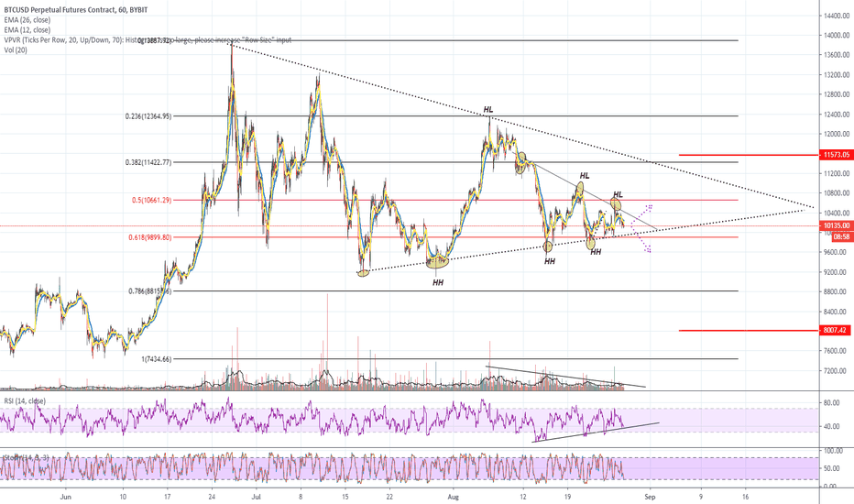Click 12000.00 on the price axis
The width and height of the screenshot is (854, 504).
(836, 134)
